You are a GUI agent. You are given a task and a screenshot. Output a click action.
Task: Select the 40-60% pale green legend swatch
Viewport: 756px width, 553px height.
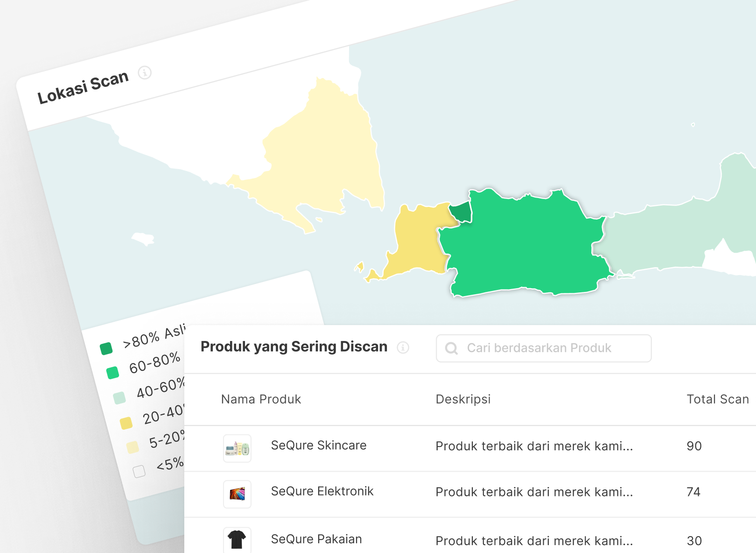click(119, 398)
